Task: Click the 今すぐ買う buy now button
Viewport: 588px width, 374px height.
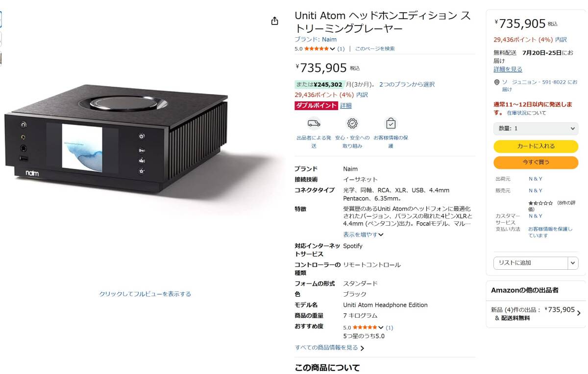Action: 536,162
